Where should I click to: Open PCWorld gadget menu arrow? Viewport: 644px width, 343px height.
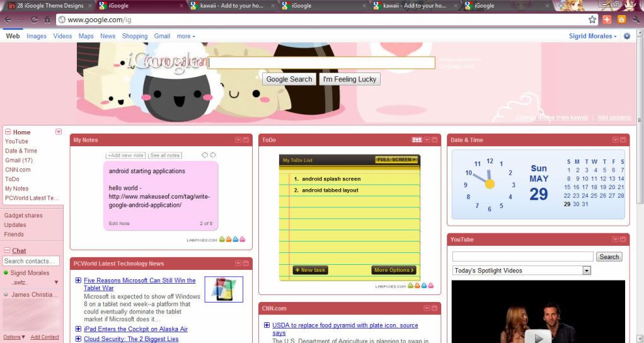coord(238,264)
